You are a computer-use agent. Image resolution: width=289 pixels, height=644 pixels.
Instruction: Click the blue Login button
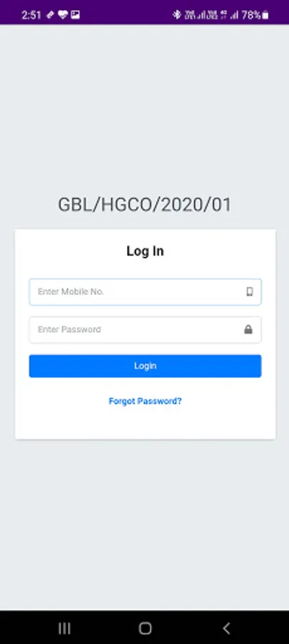click(145, 366)
